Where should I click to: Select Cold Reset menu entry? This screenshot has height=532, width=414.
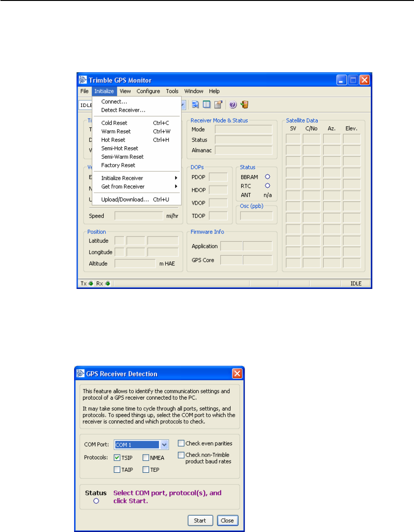pyautogui.click(x=137, y=123)
